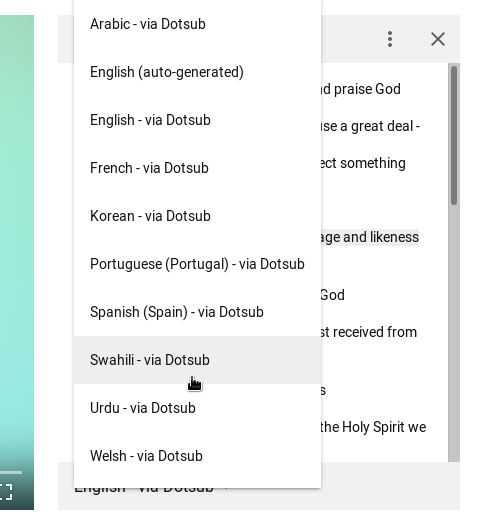Choose English (auto-generated) transcript
482x526 pixels.
pos(197,72)
